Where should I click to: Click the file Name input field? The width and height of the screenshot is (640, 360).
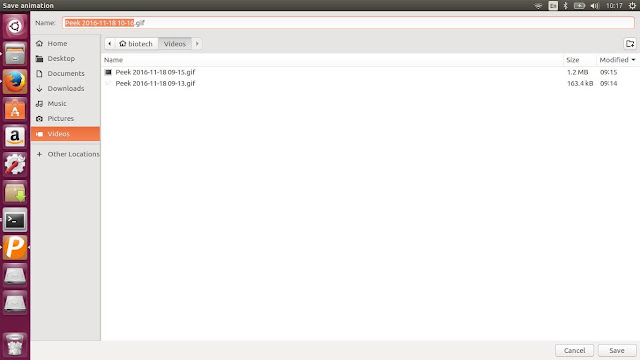(x=349, y=23)
